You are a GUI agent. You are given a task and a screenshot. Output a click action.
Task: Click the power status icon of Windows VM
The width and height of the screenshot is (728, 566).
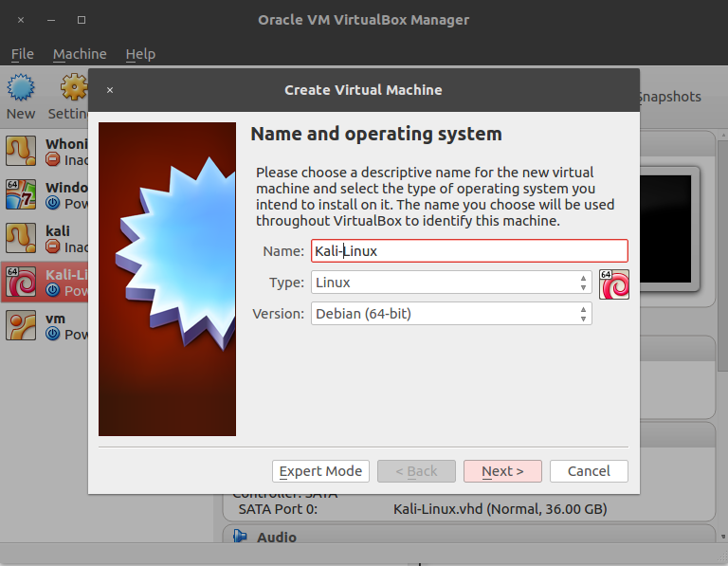(x=53, y=203)
